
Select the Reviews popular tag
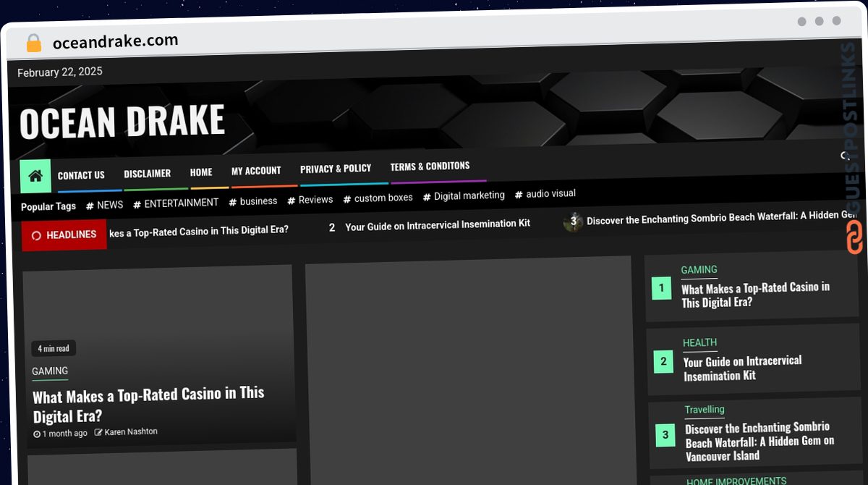[310, 200]
